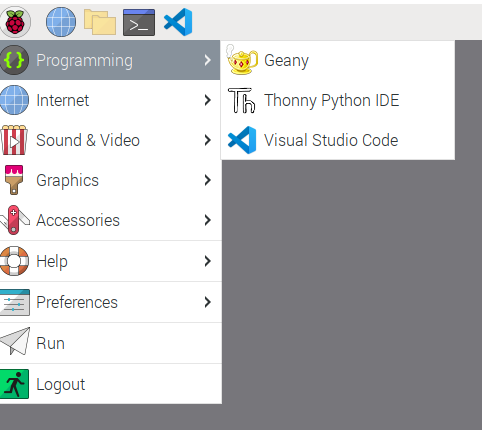Click the Geany teapot lamp icon
This screenshot has height=430, width=482.
click(242, 60)
